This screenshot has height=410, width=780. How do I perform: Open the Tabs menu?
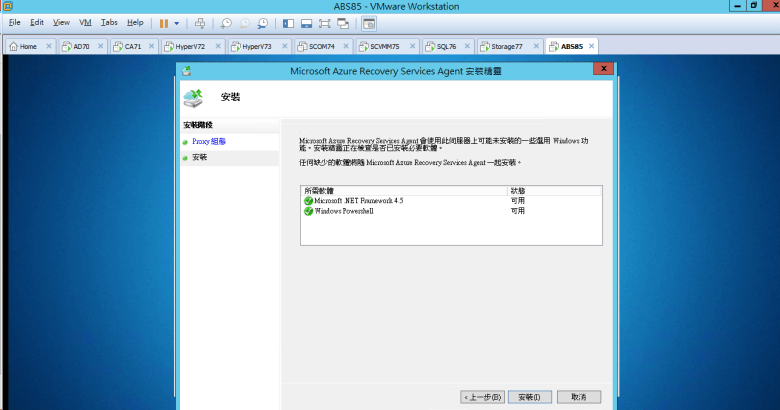click(109, 22)
